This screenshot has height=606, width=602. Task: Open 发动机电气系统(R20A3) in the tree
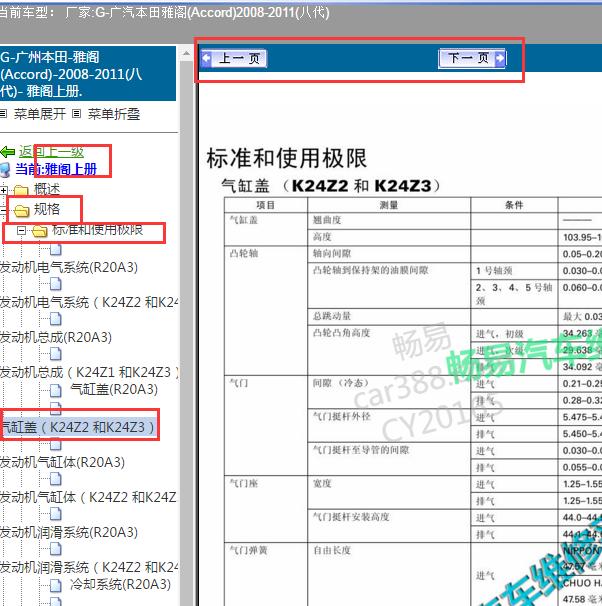click(x=69, y=267)
